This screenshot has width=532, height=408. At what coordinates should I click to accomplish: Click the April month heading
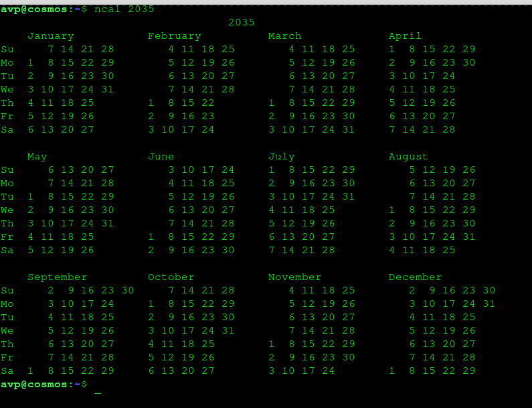405,36
